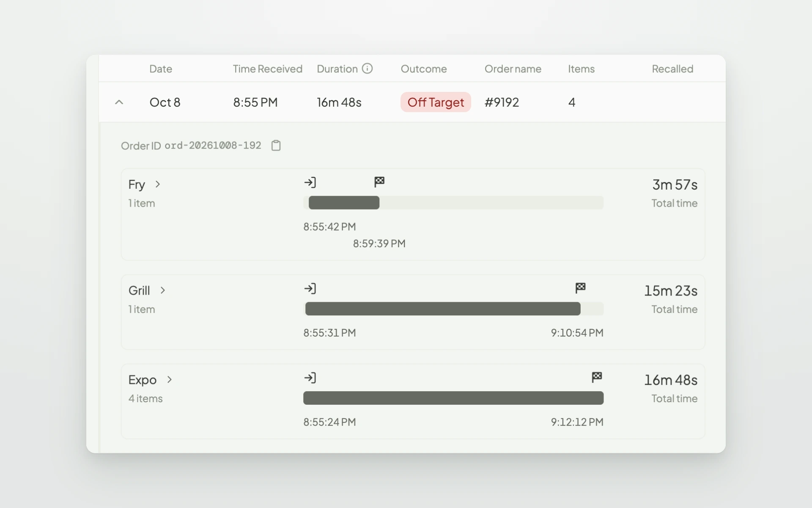Expand the Grill station details chevron

coord(163,290)
